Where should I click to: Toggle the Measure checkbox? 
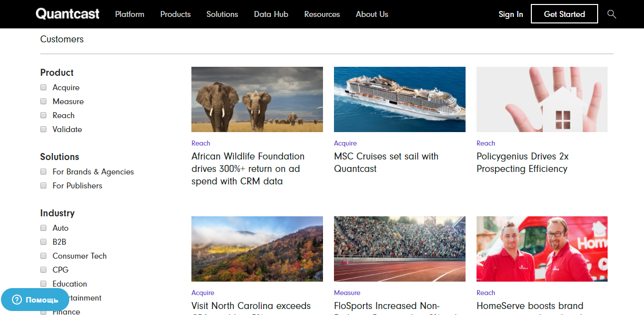coord(43,101)
